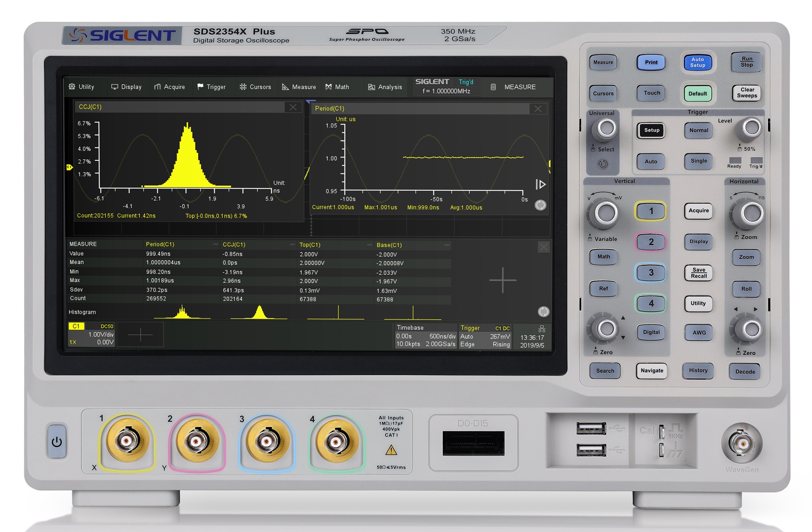The image size is (812, 532).
Task: Push the History button
Action: (698, 371)
